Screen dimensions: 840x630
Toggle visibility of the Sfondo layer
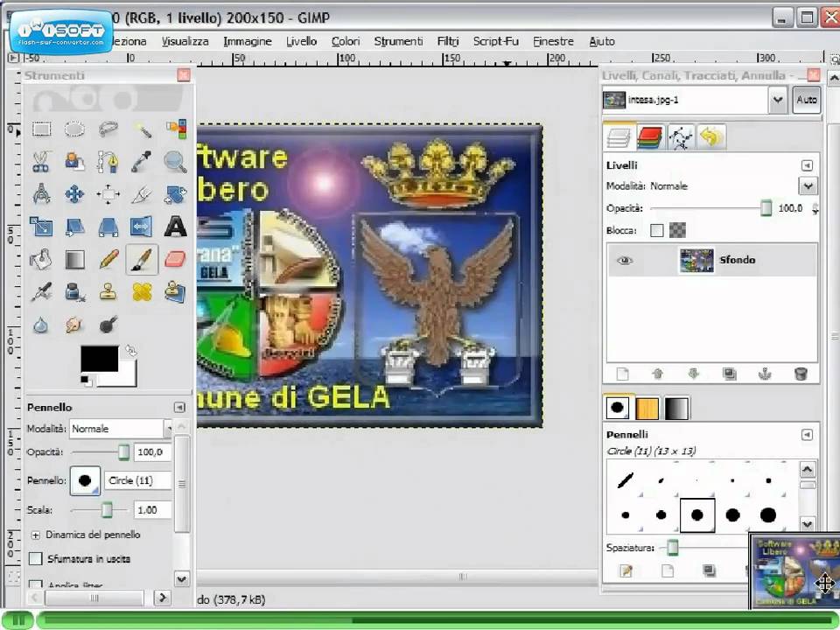pyautogui.click(x=625, y=261)
